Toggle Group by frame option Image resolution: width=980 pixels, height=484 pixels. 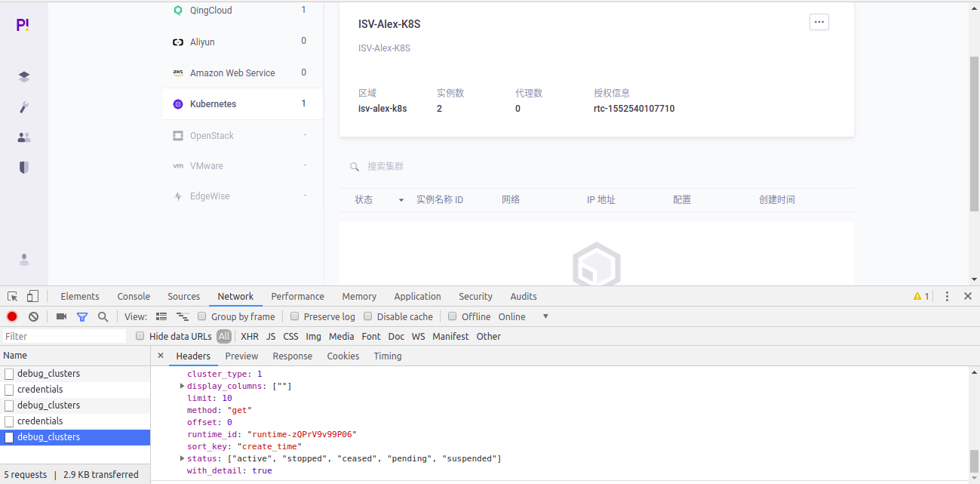point(201,316)
